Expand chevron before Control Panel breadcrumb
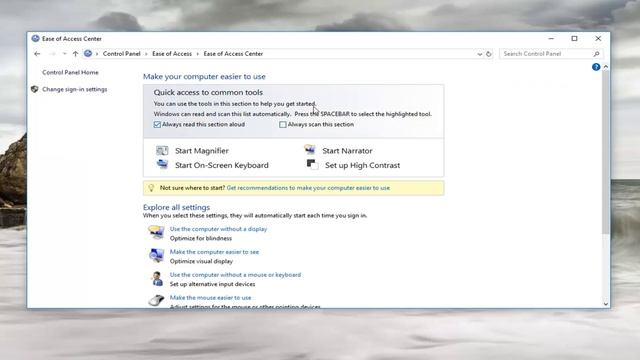The image size is (640, 360). (x=97, y=54)
